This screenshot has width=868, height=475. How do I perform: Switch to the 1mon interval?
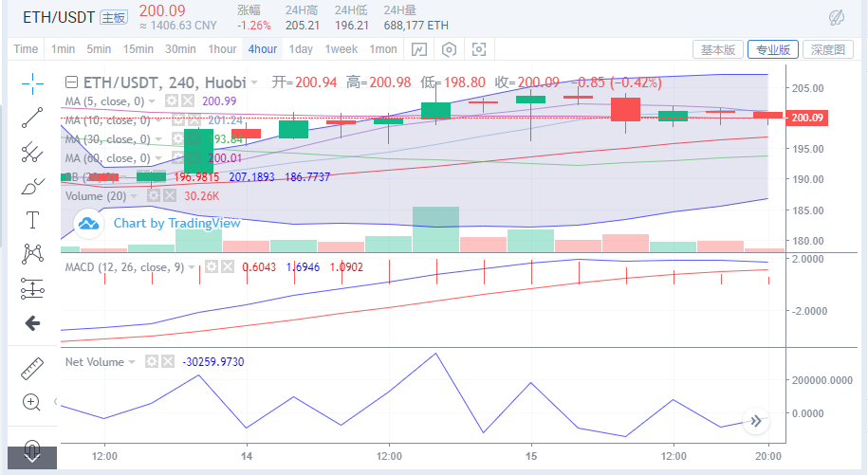point(383,49)
